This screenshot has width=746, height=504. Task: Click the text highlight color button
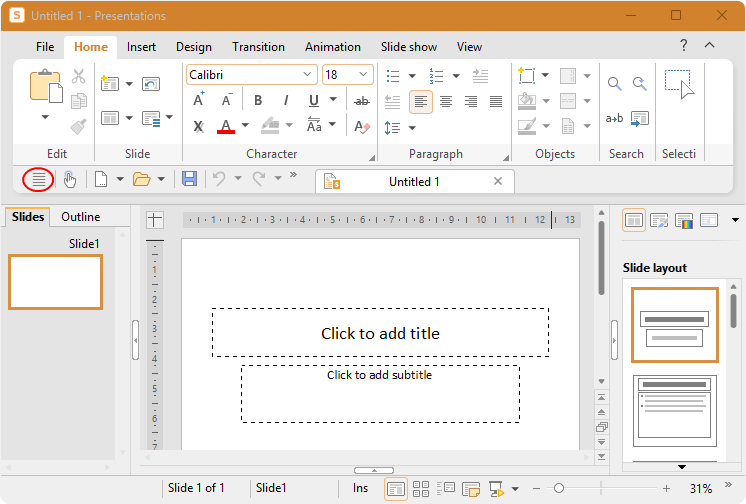pos(270,126)
